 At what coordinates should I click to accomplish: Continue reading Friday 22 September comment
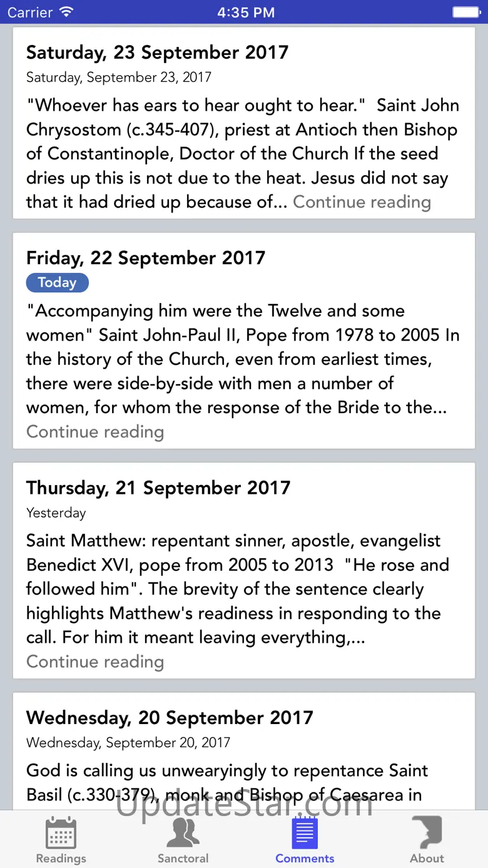95,432
